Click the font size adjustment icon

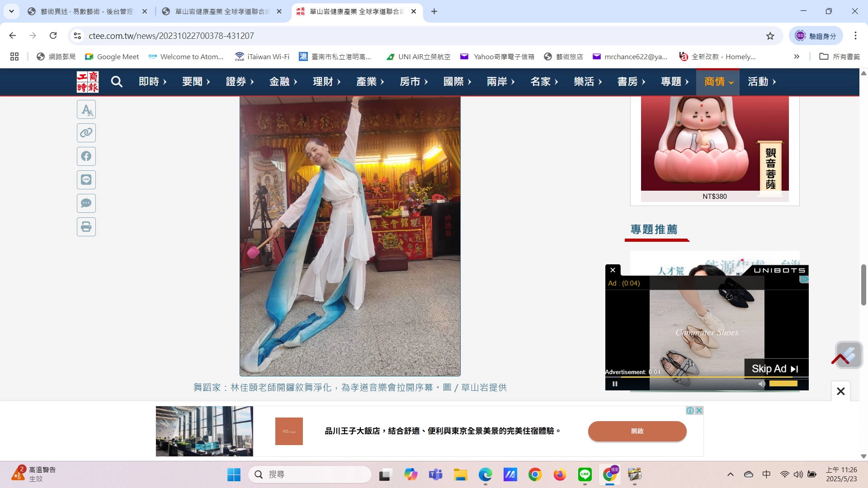click(x=86, y=110)
